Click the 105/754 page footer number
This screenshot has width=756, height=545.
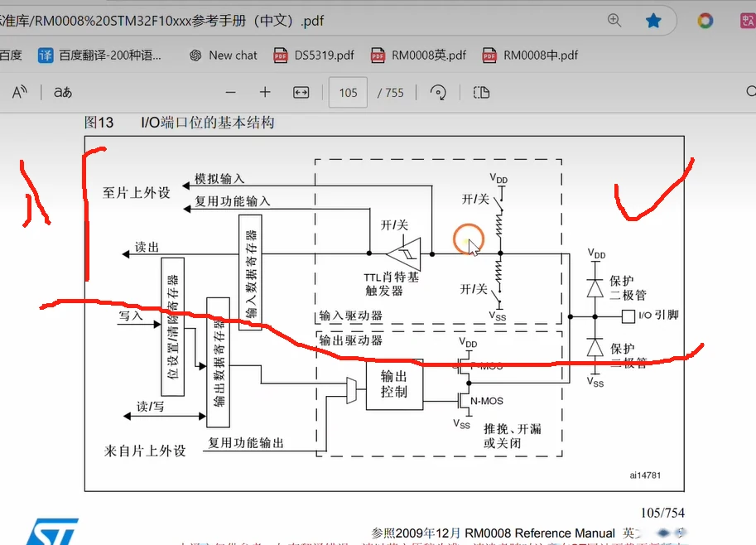pyautogui.click(x=662, y=513)
